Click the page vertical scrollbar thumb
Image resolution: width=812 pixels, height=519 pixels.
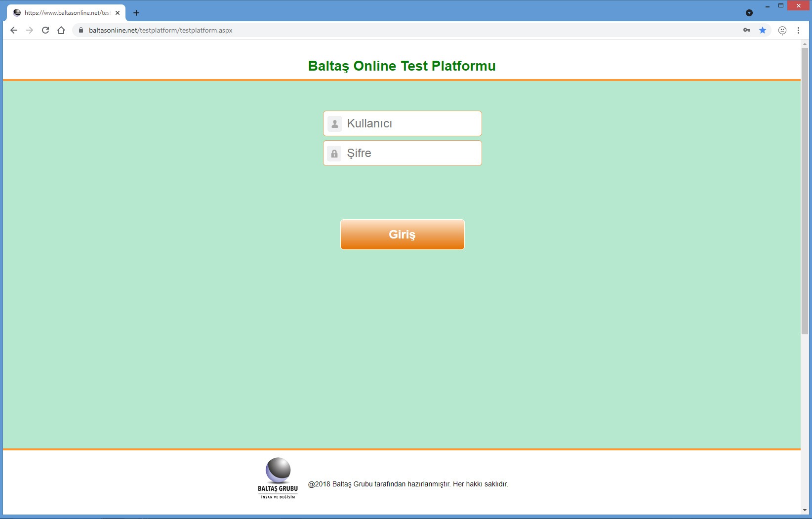(x=805, y=190)
